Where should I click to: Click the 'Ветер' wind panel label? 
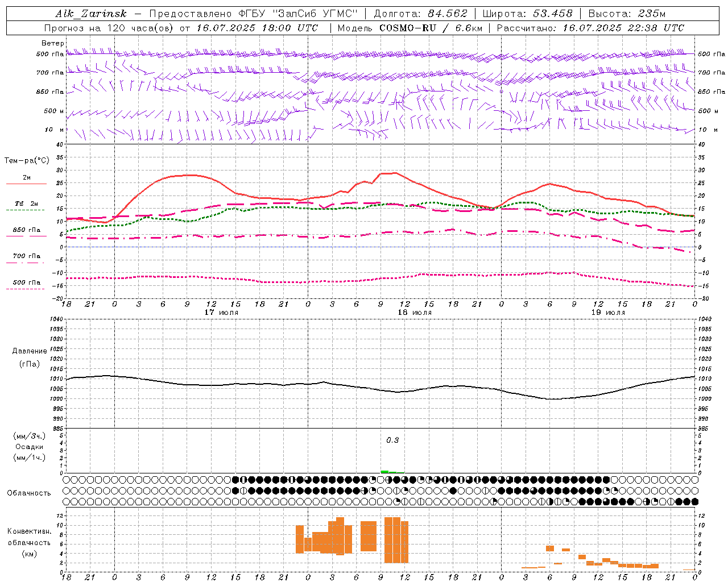[x=53, y=43]
